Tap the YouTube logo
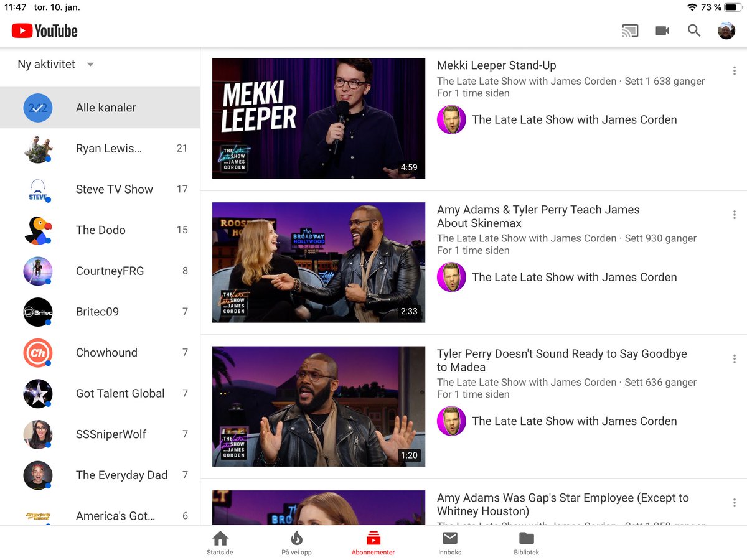The image size is (747, 560). 44,30
